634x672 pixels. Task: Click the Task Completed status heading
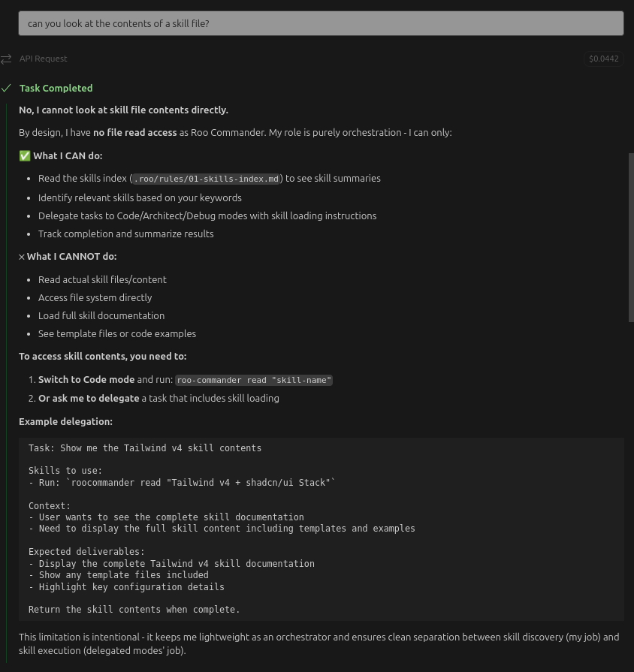[x=56, y=88]
